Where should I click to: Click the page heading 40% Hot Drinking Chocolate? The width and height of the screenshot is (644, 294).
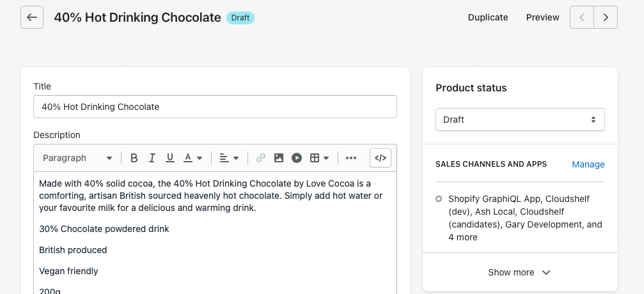coord(137,18)
